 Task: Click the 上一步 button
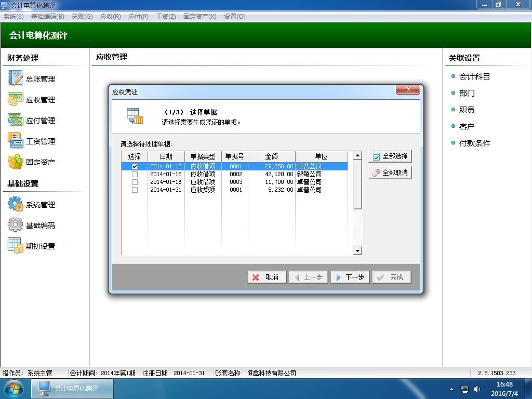[x=309, y=277]
